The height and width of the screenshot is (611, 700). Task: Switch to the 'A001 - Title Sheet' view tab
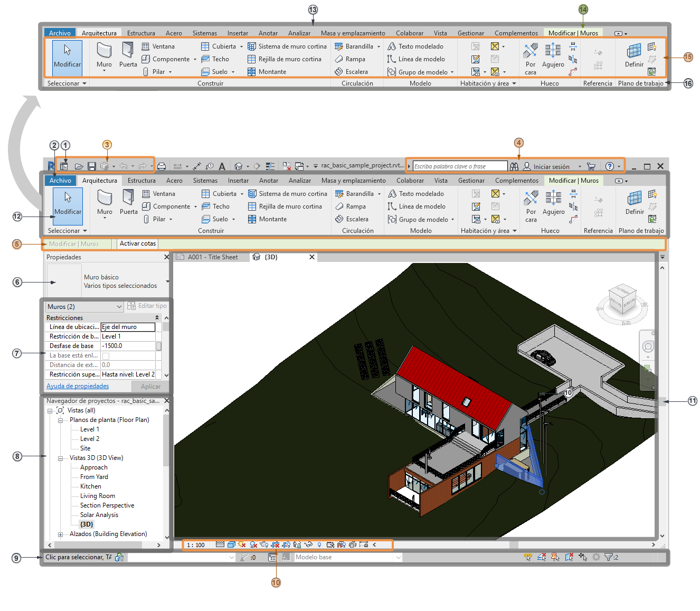[x=213, y=257]
